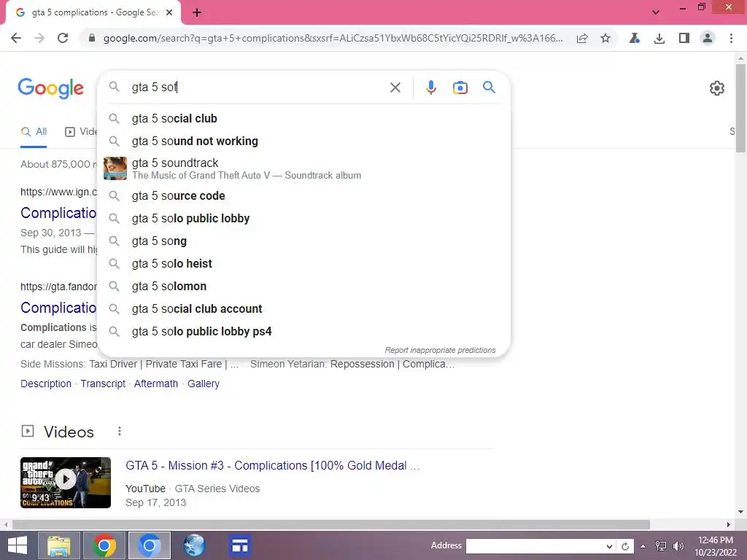Screen dimensions: 747x560
Task: Reload the current page
Action: 63,38
